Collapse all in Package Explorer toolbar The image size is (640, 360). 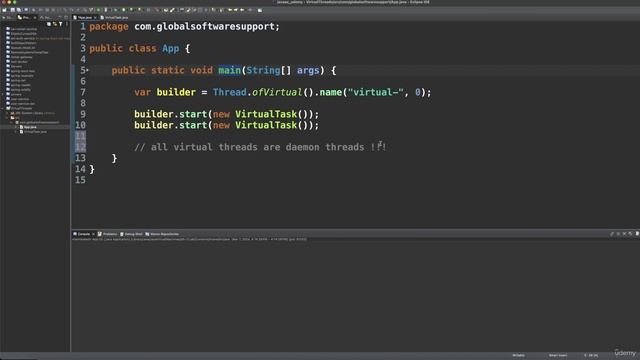[49, 24]
